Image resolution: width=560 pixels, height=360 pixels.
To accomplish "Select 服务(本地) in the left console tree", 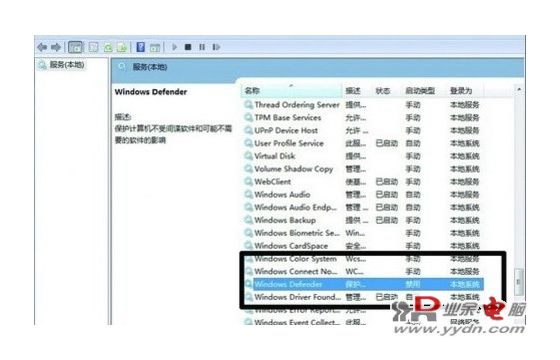I will (67, 65).
